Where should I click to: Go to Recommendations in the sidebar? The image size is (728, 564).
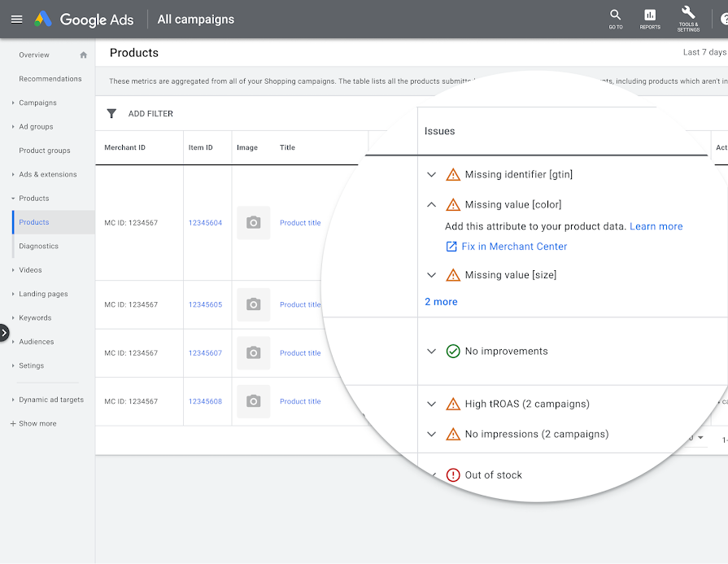pyautogui.click(x=50, y=79)
